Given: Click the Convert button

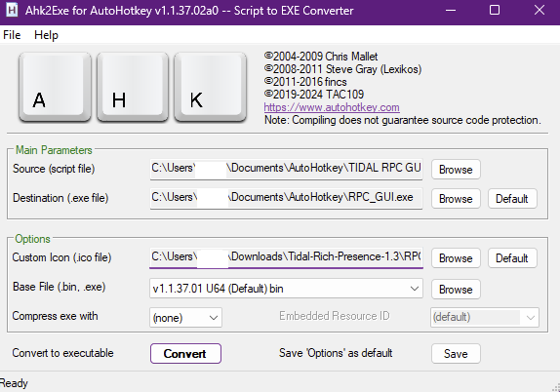Looking at the screenshot, I should point(185,353).
